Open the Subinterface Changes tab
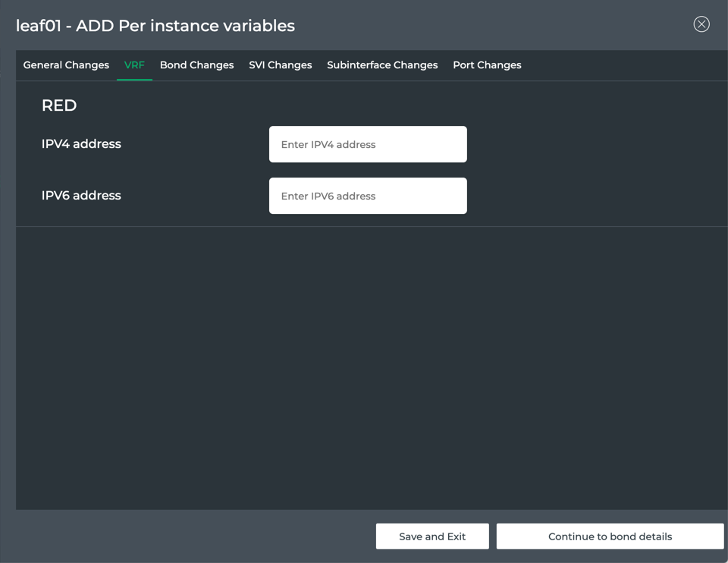728x563 pixels. click(x=382, y=65)
